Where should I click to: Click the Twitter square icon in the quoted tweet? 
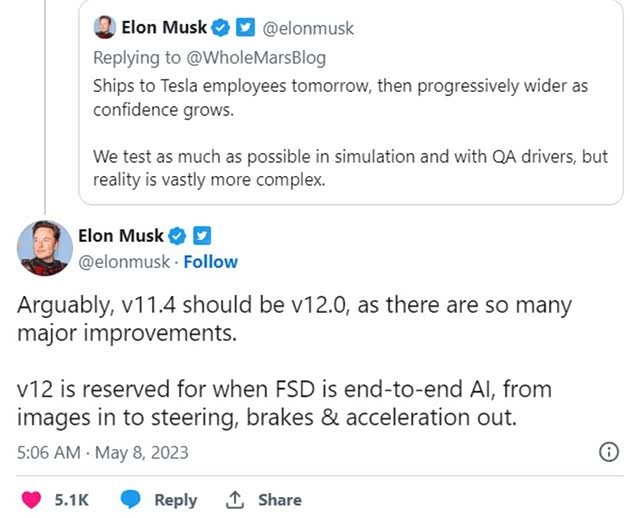[244, 28]
